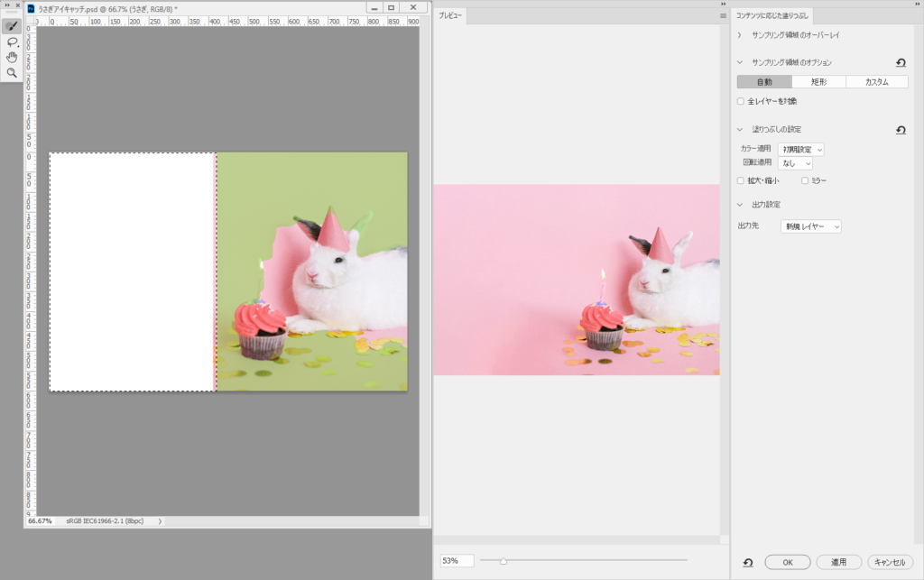Click the キャンセル button
Screen dimensions: 924x580
[890, 562]
